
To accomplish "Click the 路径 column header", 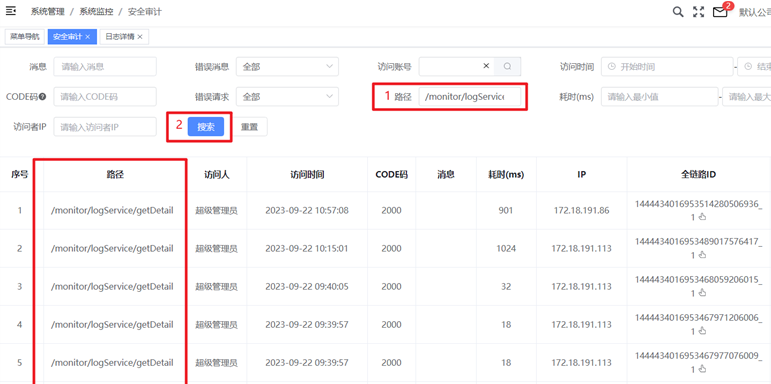I will (x=115, y=175).
